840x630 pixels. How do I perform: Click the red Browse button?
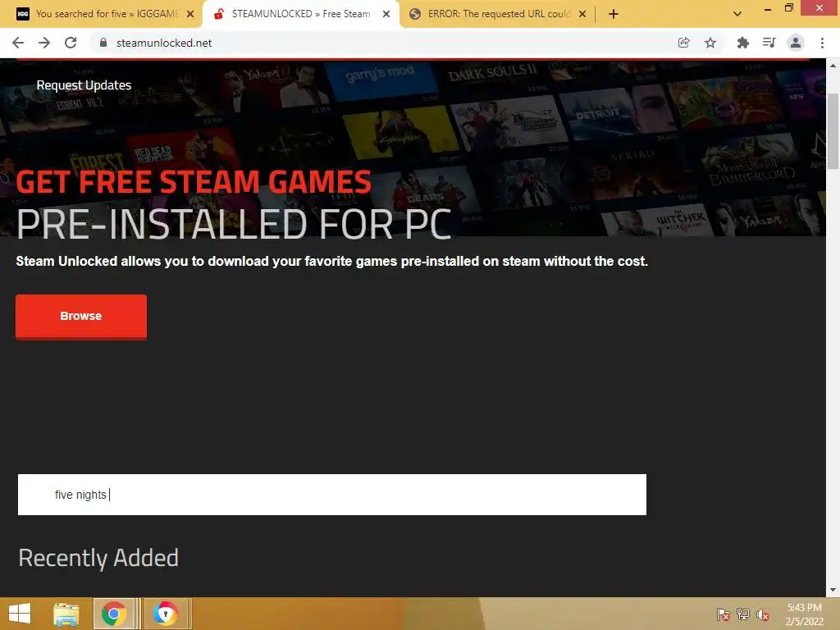tap(81, 316)
